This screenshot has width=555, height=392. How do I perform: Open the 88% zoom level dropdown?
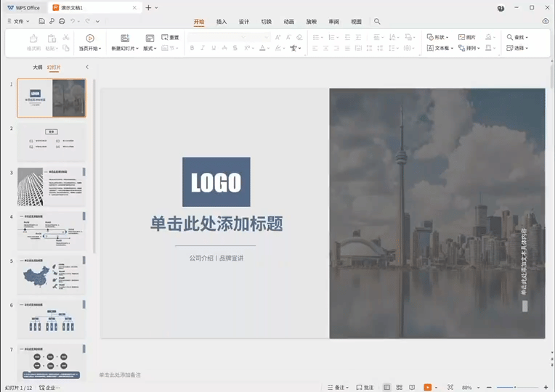tap(469, 388)
